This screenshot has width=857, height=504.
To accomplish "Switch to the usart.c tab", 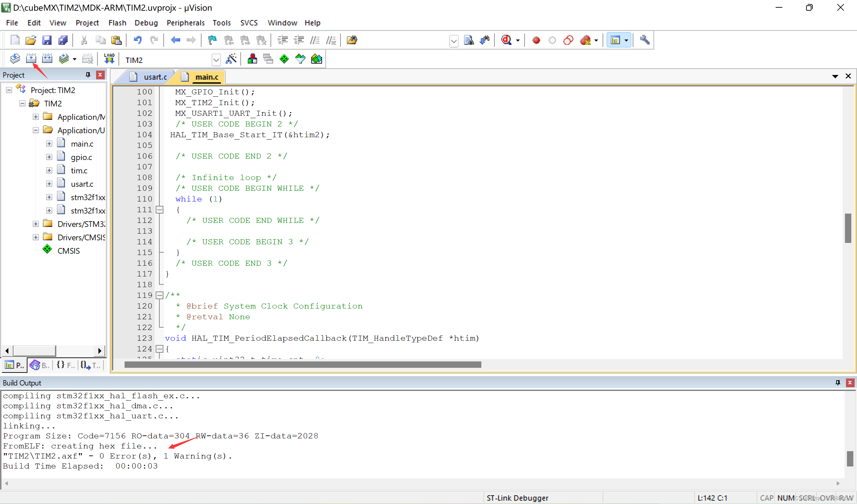I will point(155,77).
